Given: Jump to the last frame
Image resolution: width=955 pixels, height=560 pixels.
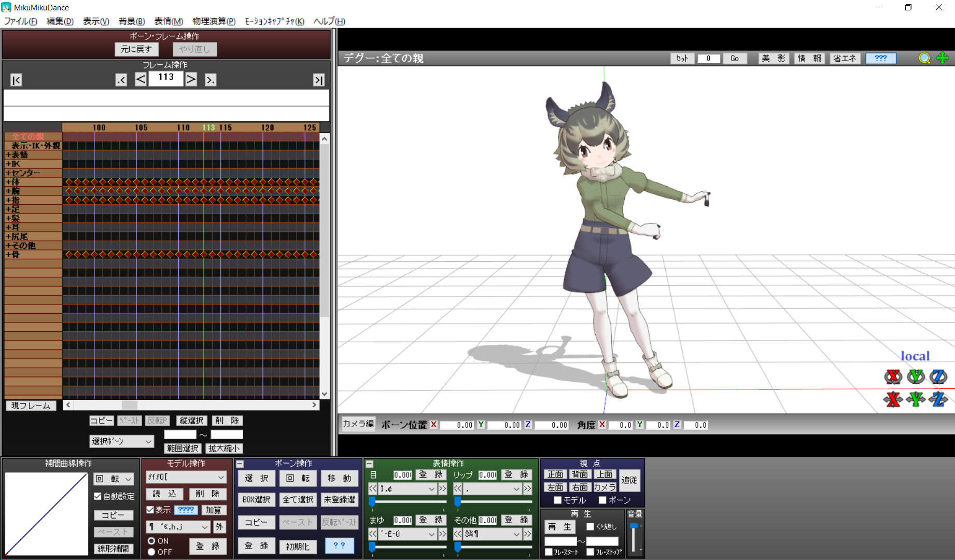Looking at the screenshot, I should coord(318,80).
